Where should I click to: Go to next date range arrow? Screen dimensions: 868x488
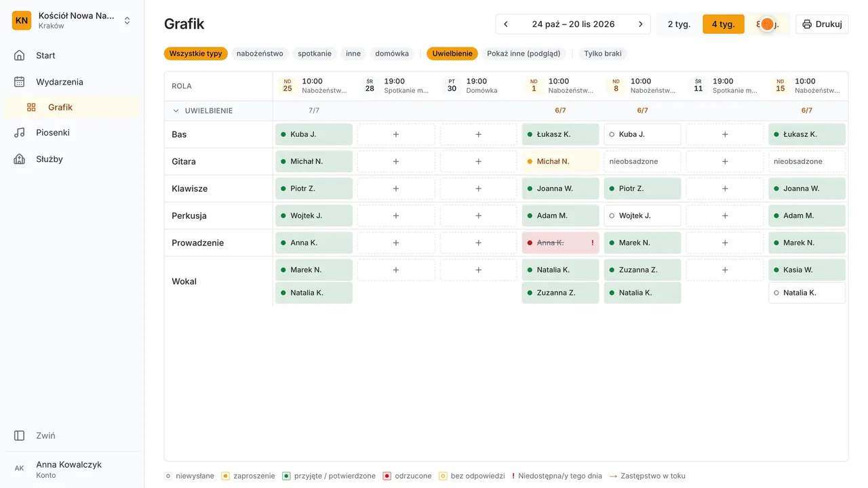(641, 24)
